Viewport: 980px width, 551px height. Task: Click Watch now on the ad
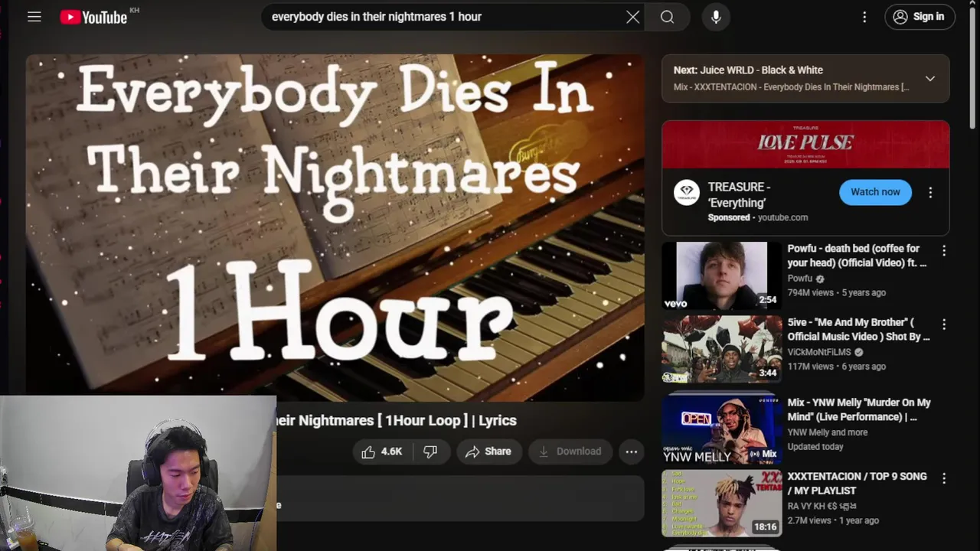pos(875,192)
